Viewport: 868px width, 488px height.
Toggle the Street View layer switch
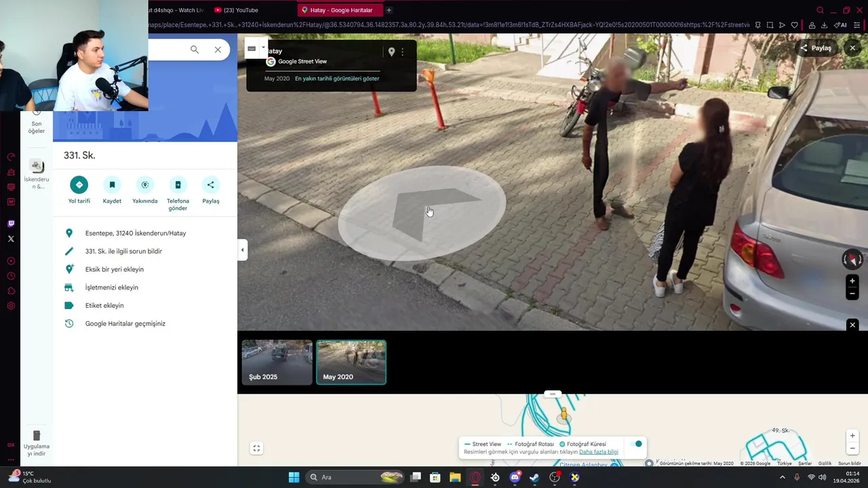pos(635,444)
